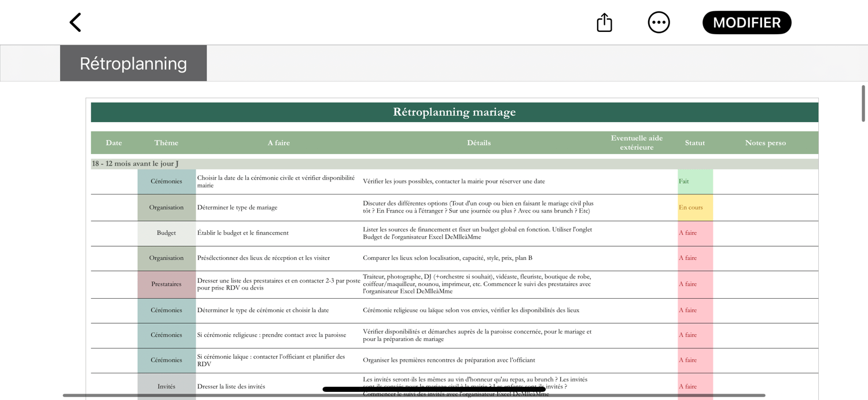
Task: Select 'Traiteur, photographe, DJ' details cell
Action: point(479,284)
